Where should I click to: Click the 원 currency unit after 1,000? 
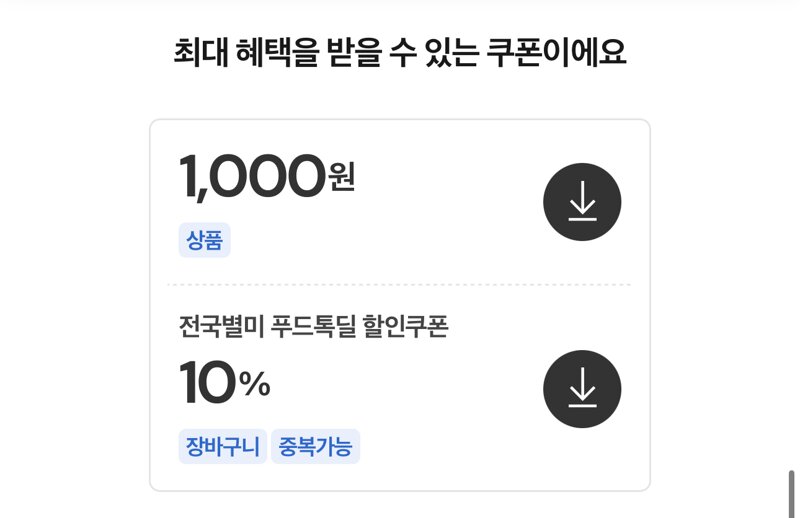(x=342, y=177)
